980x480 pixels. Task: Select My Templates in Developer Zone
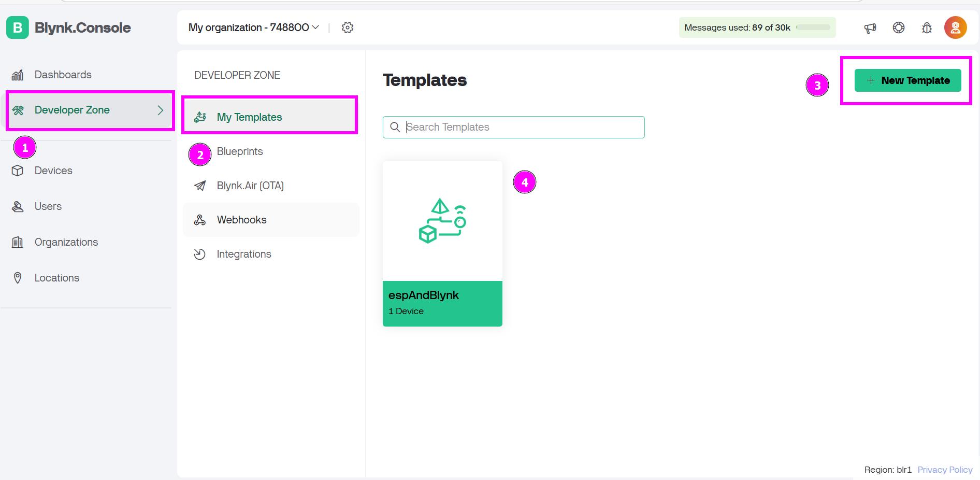pos(270,117)
